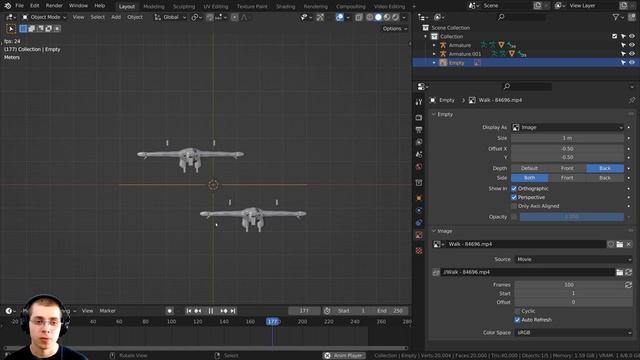Open the File menu
The height and width of the screenshot is (360, 640).
[19, 6]
